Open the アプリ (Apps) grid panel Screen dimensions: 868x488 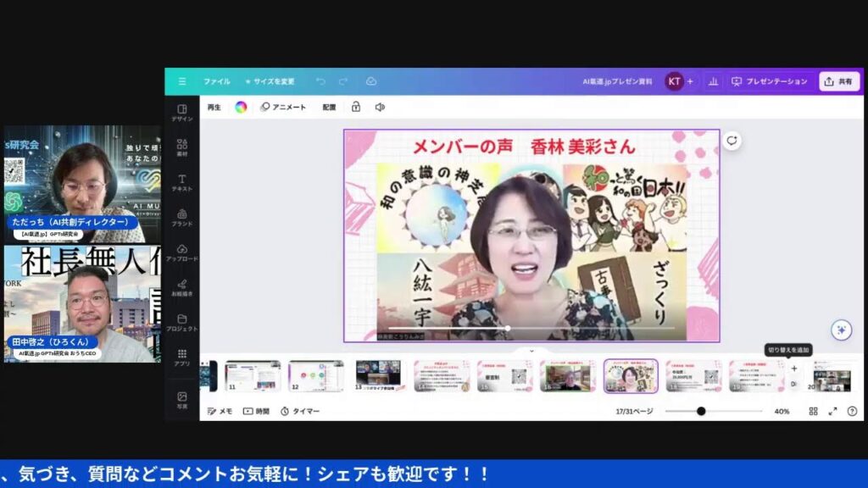coord(181,358)
